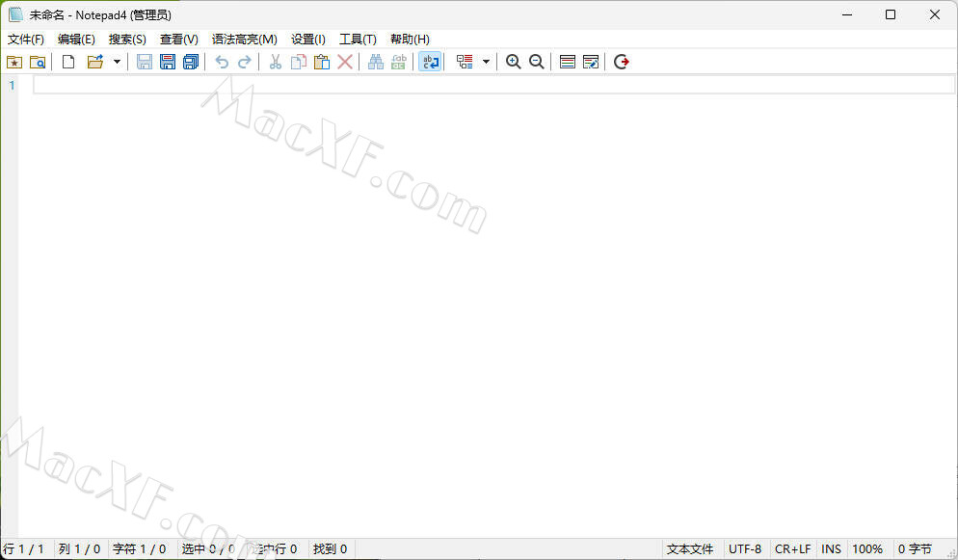Click the Paste clipboard icon

[322, 62]
